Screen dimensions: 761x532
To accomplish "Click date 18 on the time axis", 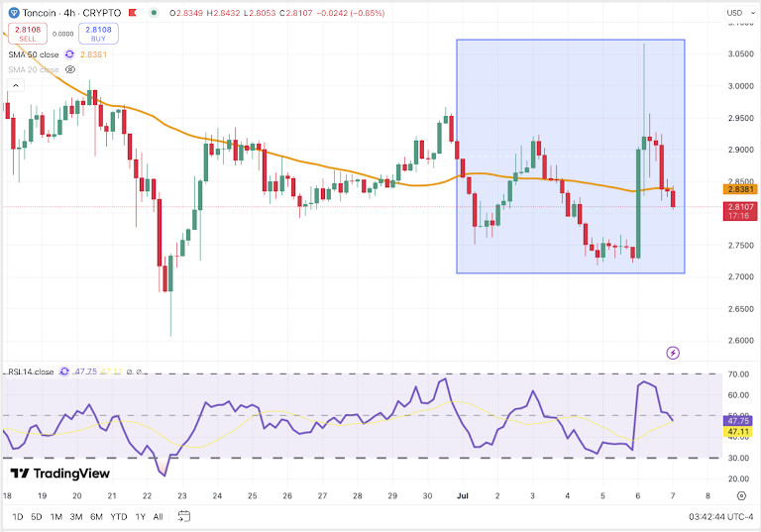I will point(7,495).
